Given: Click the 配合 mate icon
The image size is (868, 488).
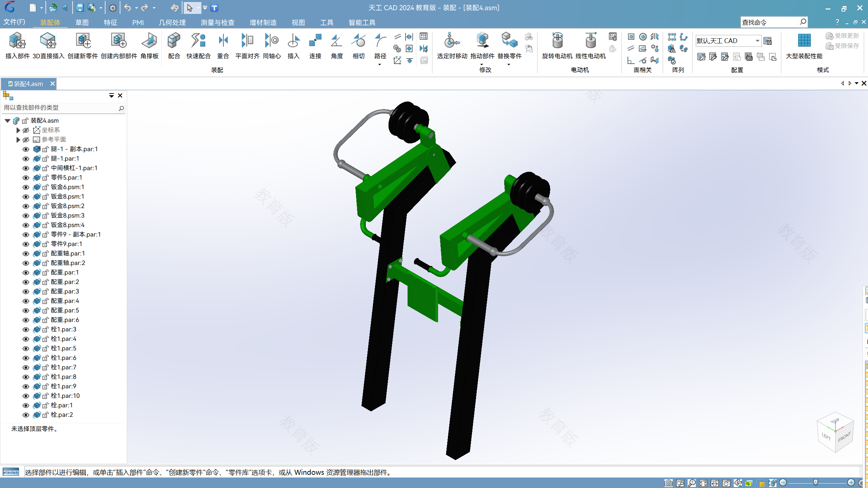Looking at the screenshot, I should tap(174, 46).
